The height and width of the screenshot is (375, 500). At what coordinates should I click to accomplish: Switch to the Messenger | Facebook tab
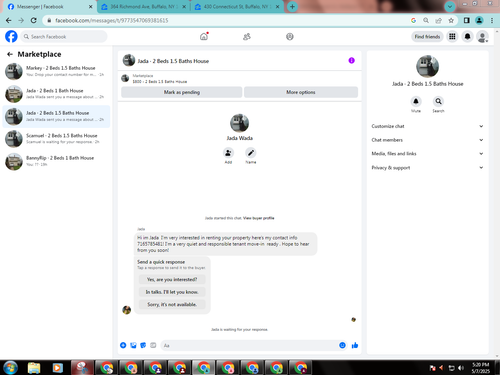[50, 7]
